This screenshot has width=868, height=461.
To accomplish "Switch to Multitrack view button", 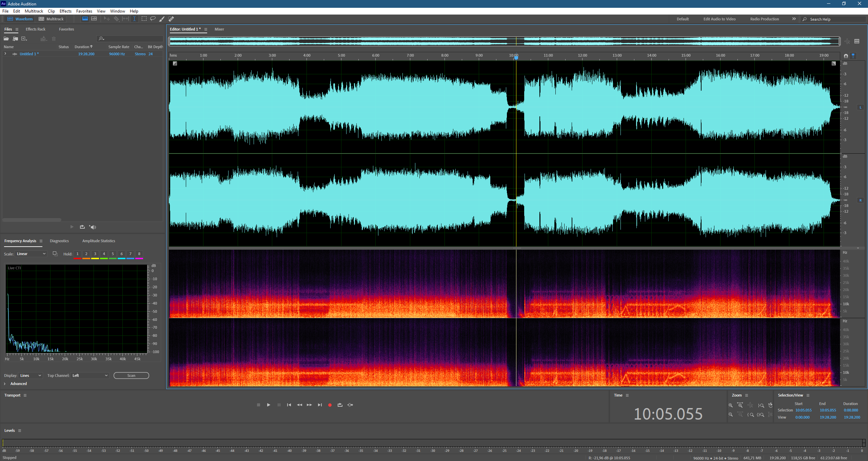I will pyautogui.click(x=51, y=19).
